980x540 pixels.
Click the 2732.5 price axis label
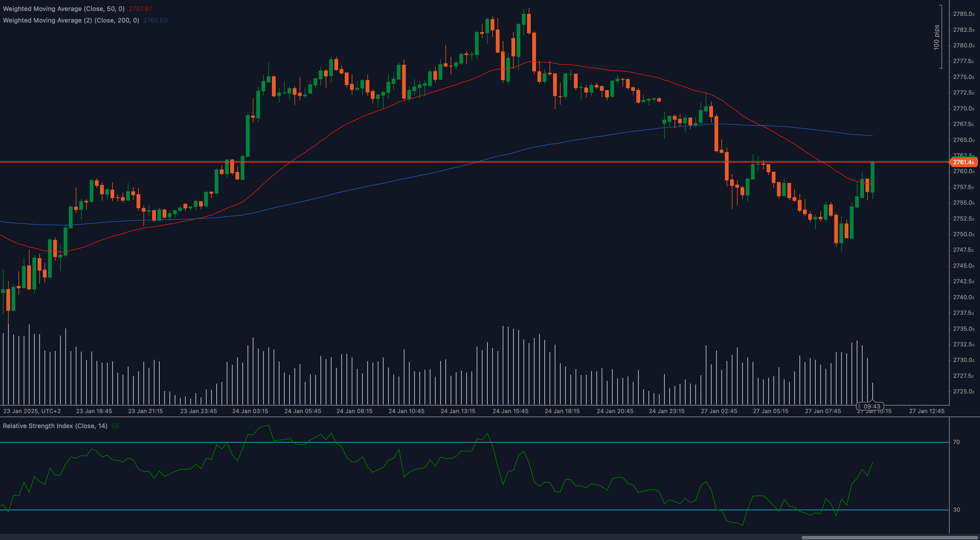tap(963, 344)
